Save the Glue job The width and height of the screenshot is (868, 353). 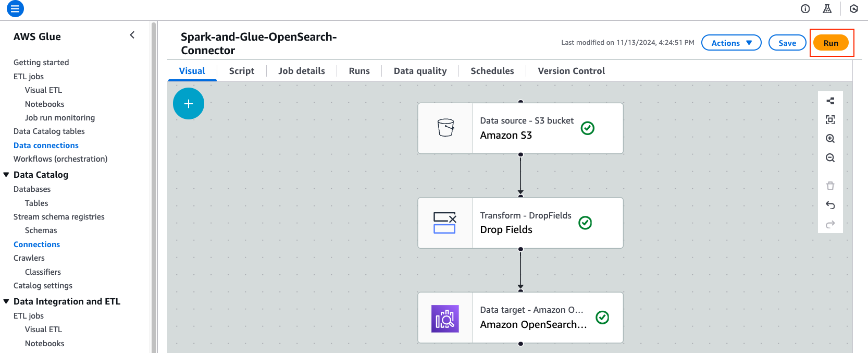787,43
